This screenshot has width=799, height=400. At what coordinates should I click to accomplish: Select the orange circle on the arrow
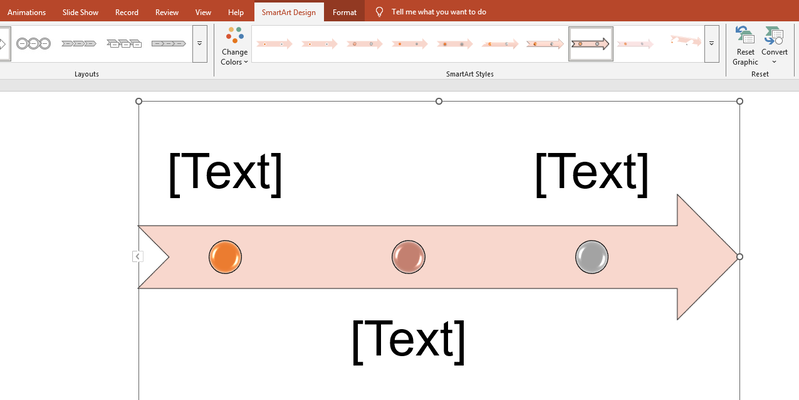click(225, 257)
